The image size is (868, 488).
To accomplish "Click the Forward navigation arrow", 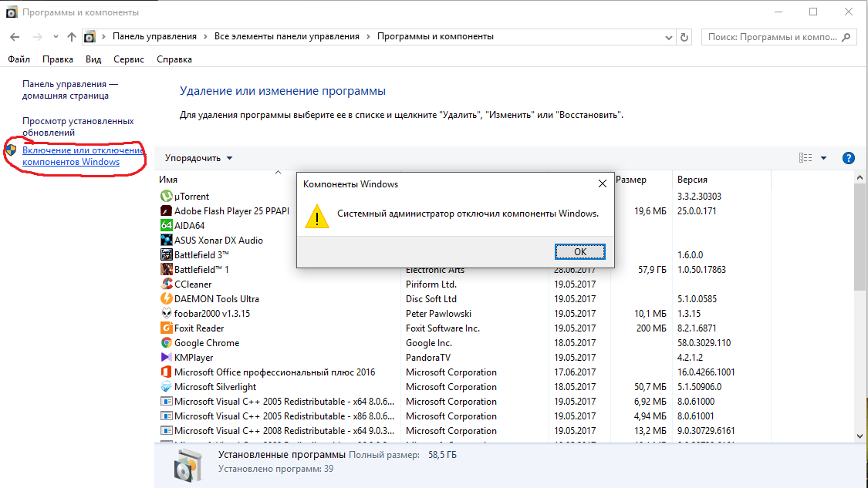I will click(x=37, y=37).
